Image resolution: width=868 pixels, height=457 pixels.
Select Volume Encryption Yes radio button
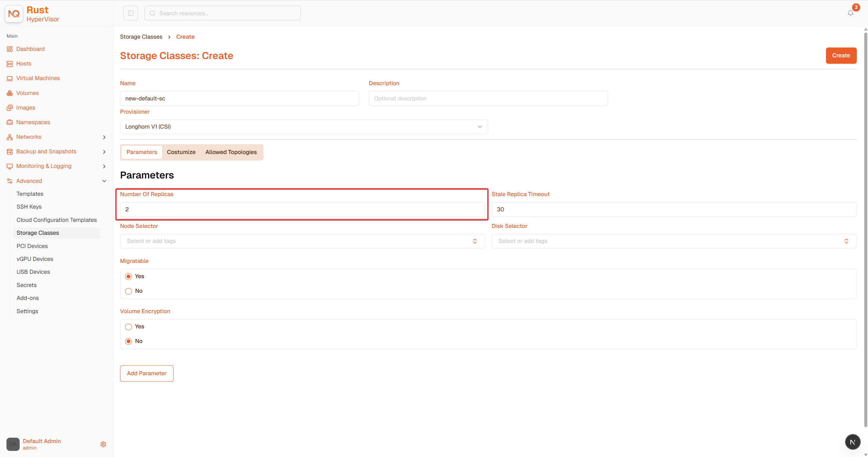point(129,327)
